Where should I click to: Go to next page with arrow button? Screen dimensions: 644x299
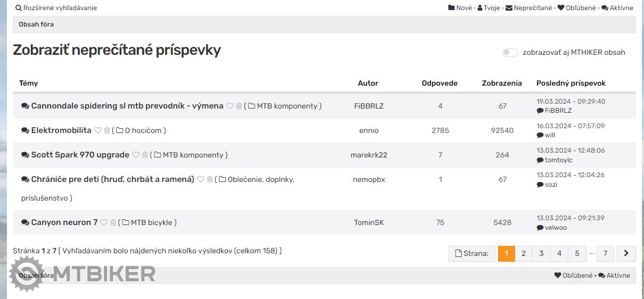coord(626,254)
